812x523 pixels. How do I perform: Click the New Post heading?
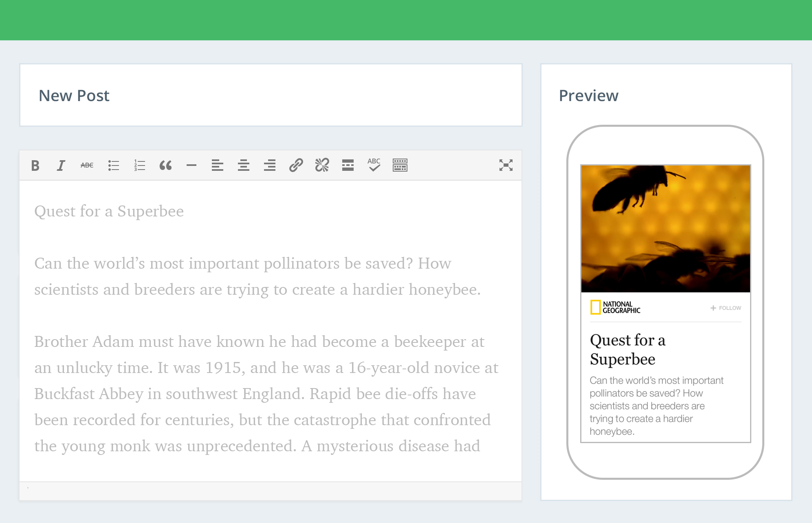(x=74, y=95)
